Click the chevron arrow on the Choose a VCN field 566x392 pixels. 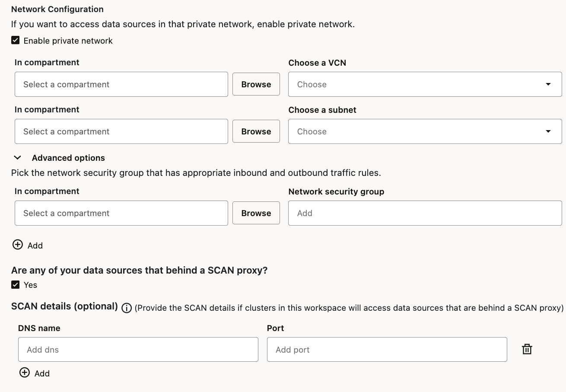pyautogui.click(x=549, y=84)
